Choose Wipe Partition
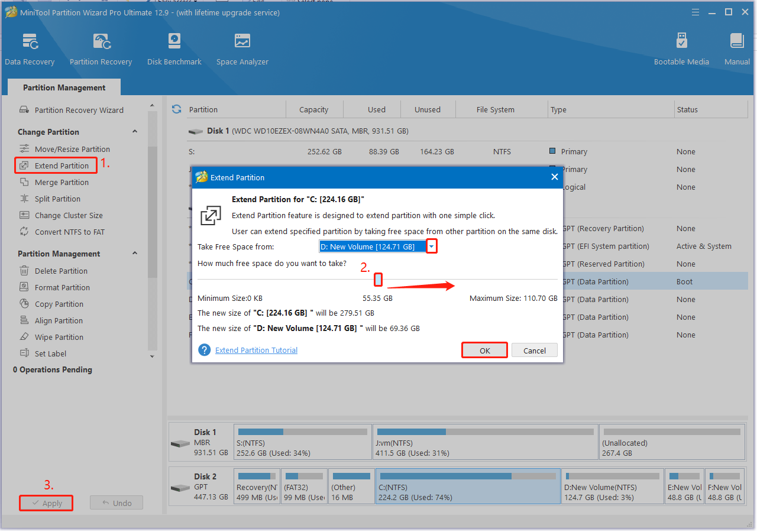The height and width of the screenshot is (532, 757). 51,337
